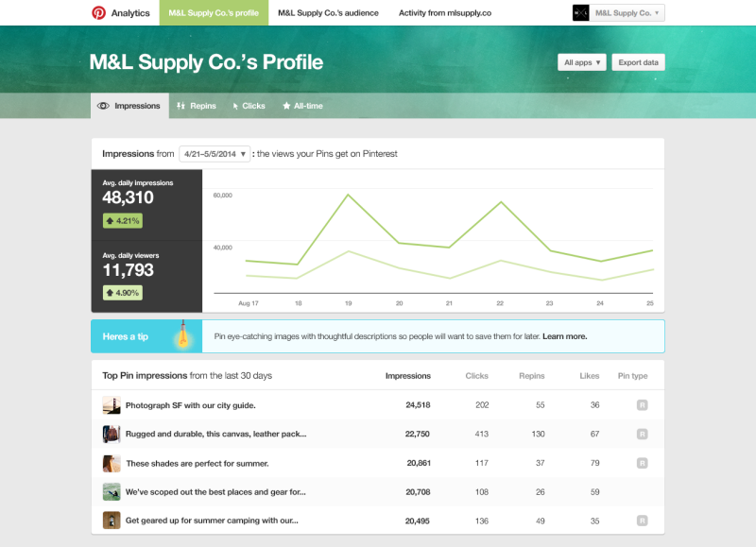The image size is (756, 547).
Task: Click the 130 repins value
Action: pos(538,434)
